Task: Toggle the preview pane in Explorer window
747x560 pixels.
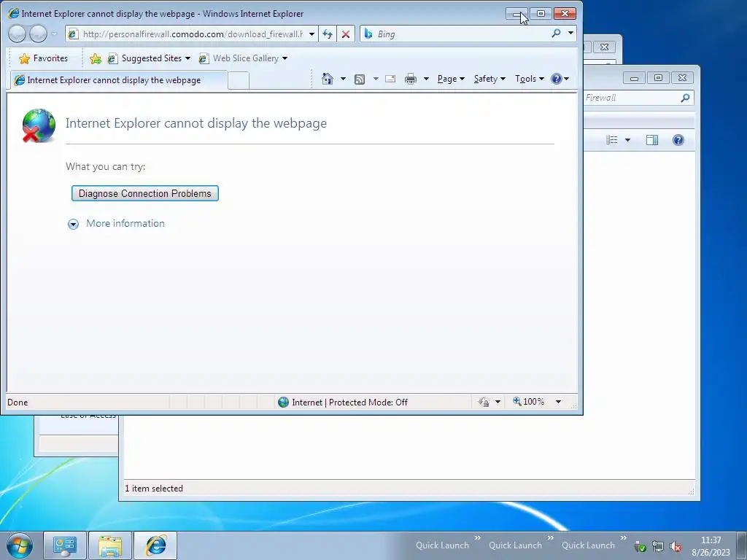Action: 651,140
